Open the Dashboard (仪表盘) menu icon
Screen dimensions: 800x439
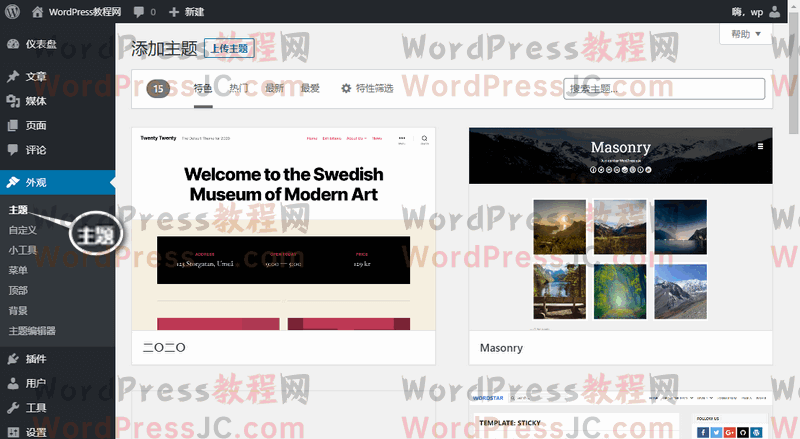click(x=13, y=44)
